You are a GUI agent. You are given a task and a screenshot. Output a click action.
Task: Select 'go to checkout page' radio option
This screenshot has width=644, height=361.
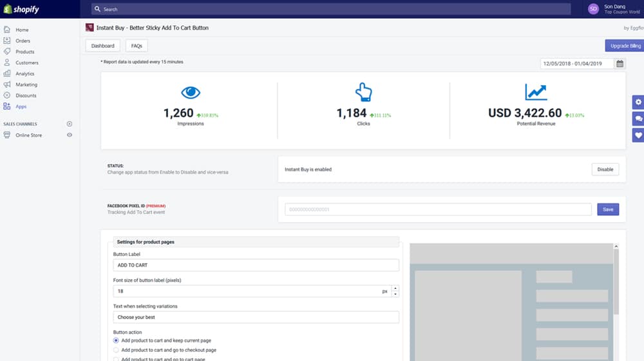tap(116, 350)
